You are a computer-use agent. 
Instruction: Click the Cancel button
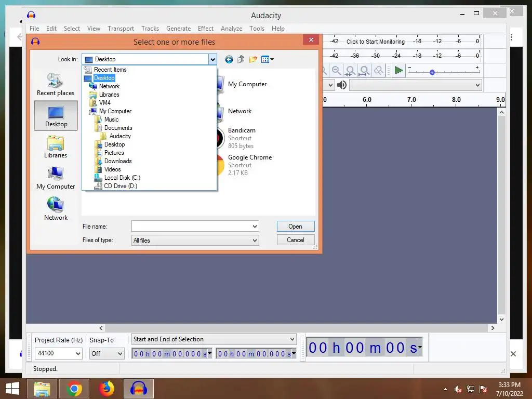296,240
